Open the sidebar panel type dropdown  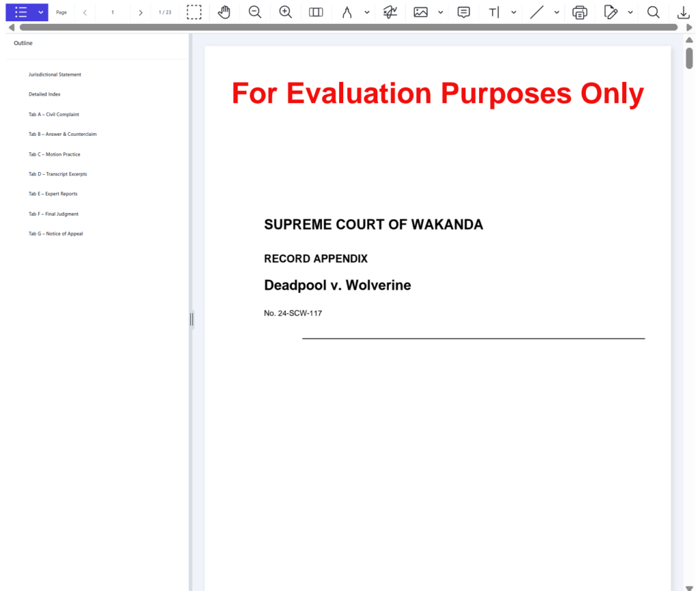tap(41, 12)
